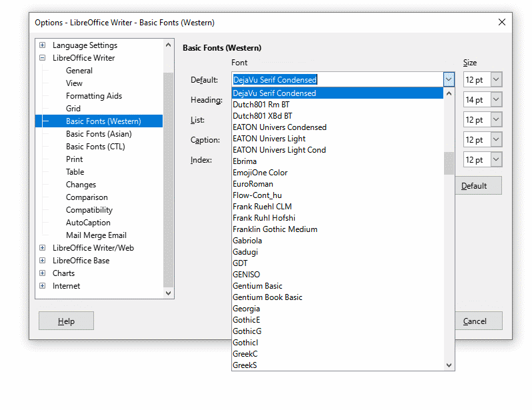Screen dimensions: 532x410
Task: Expand the Charts tree node
Action: pyautogui.click(x=43, y=273)
